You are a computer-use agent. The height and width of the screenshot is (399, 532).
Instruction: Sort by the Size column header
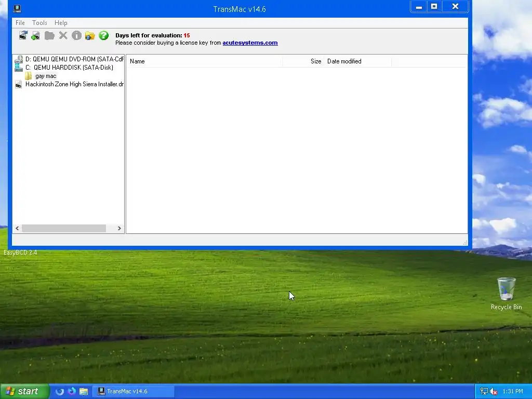[x=303, y=61]
